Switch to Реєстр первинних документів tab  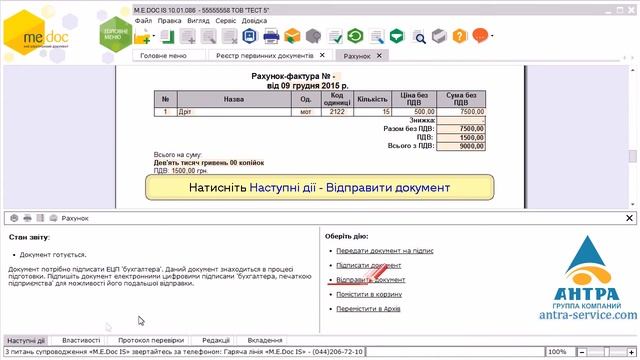[x=265, y=56]
